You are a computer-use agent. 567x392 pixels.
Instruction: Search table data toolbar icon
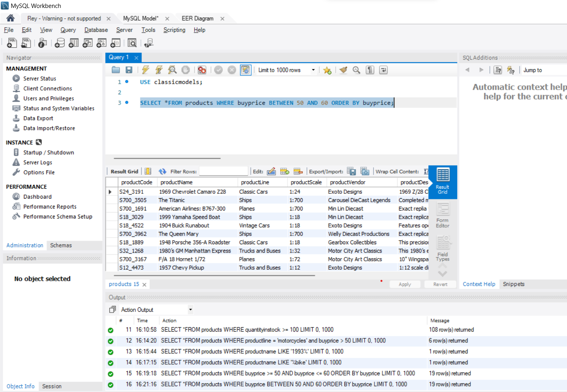pos(132,43)
